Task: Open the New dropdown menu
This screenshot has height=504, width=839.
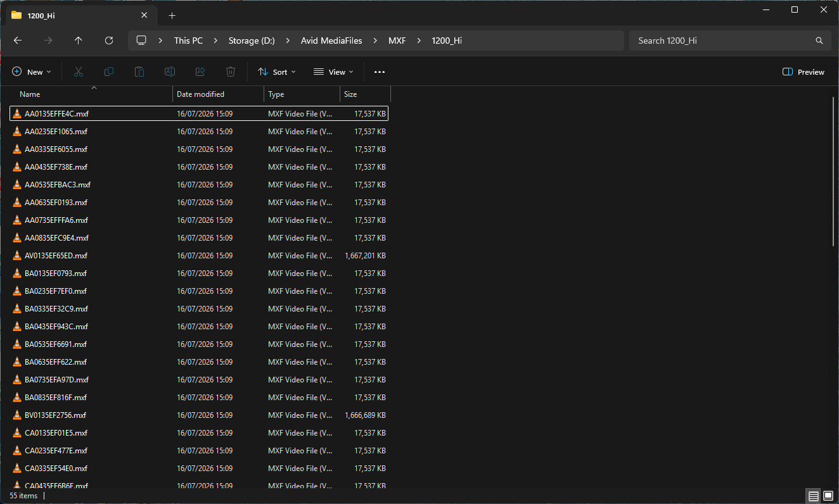Action: [32, 72]
